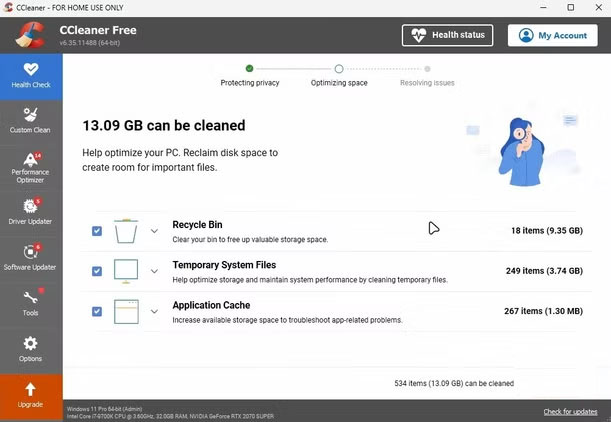The image size is (611, 422).
Task: Click the Recycle Bin heading text
Action: tap(198, 225)
